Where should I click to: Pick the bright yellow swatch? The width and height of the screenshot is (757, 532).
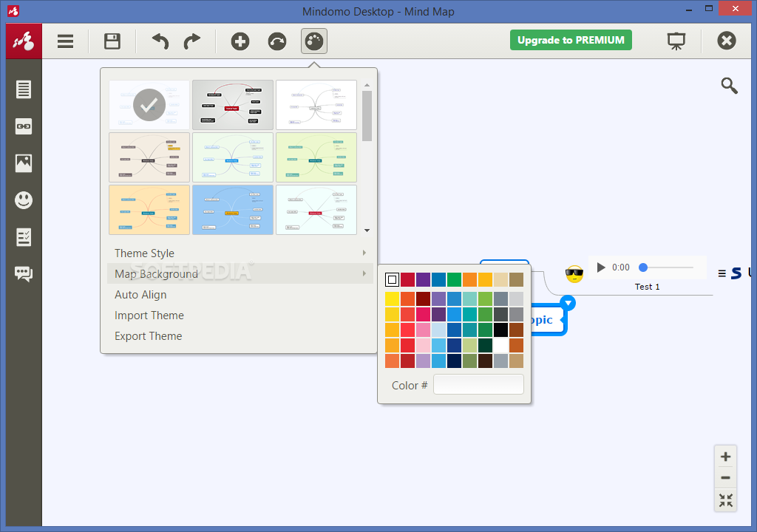pyautogui.click(x=392, y=299)
